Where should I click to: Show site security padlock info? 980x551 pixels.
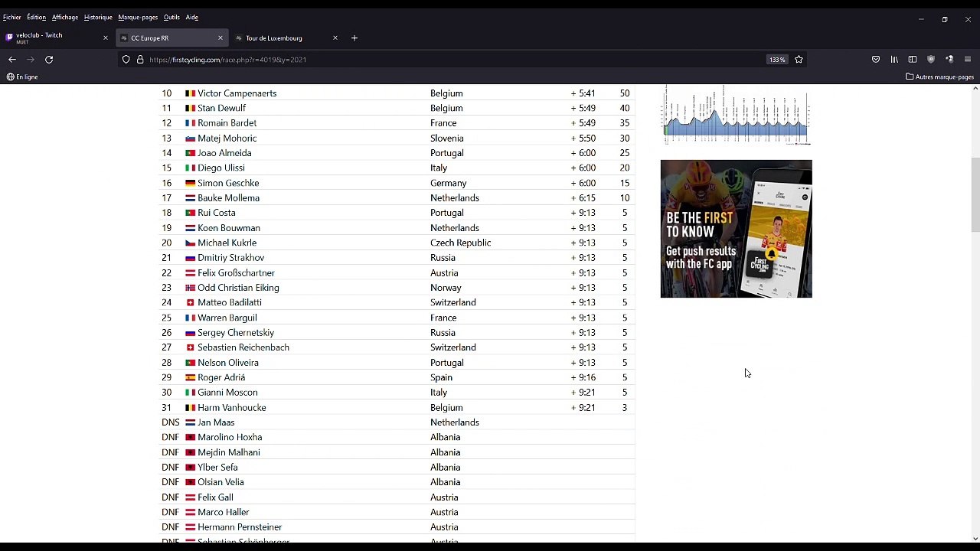tap(140, 59)
